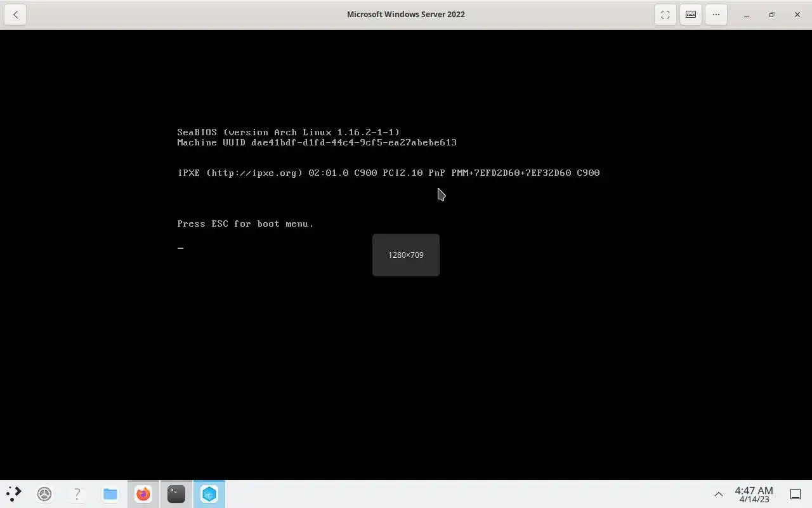
Task: Expand the system tray hidden icons arrow
Action: (719, 494)
